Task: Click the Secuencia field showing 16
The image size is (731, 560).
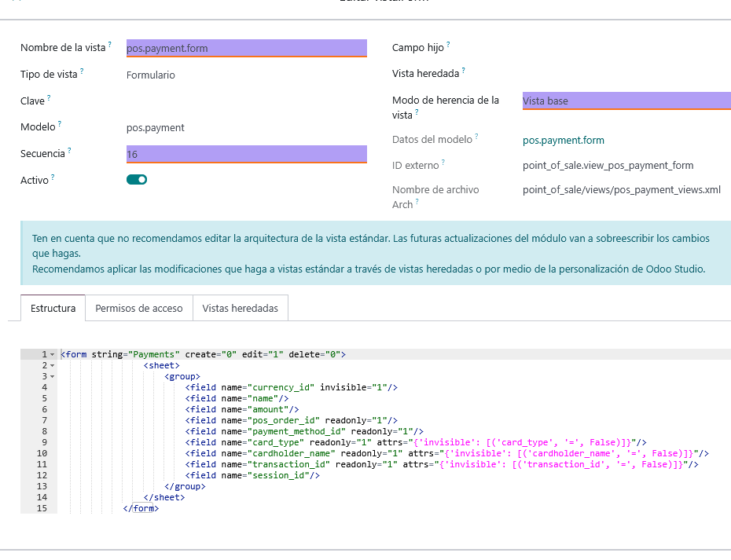Action: point(246,154)
